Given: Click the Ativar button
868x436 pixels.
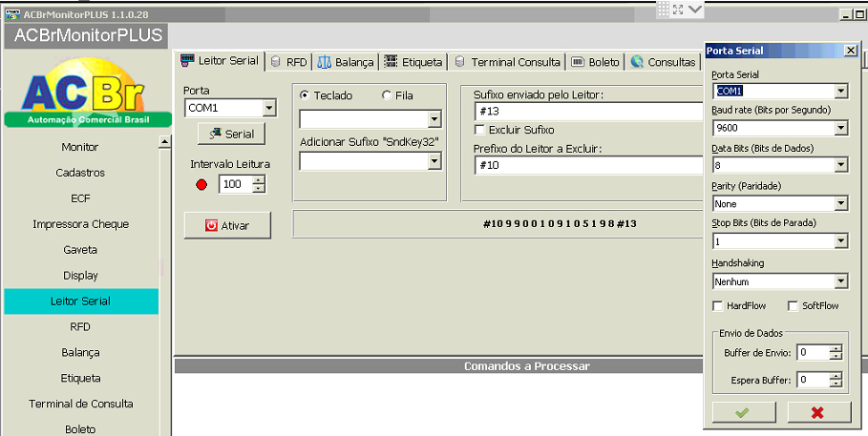Looking at the screenshot, I should point(227,225).
